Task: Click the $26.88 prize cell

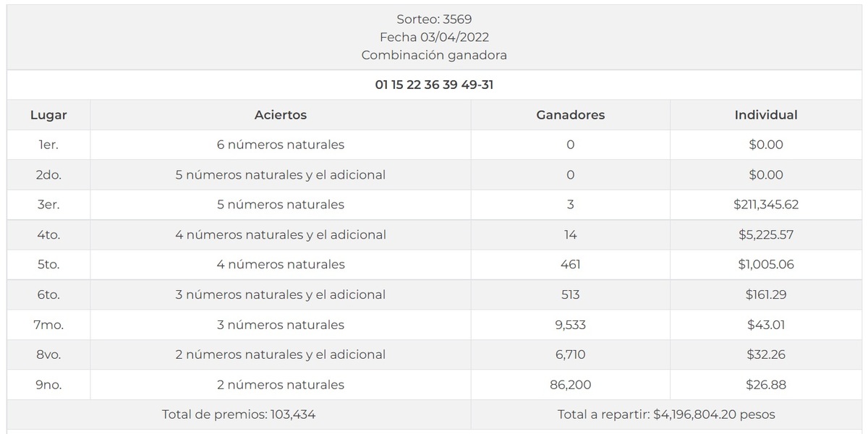Action: point(766,385)
